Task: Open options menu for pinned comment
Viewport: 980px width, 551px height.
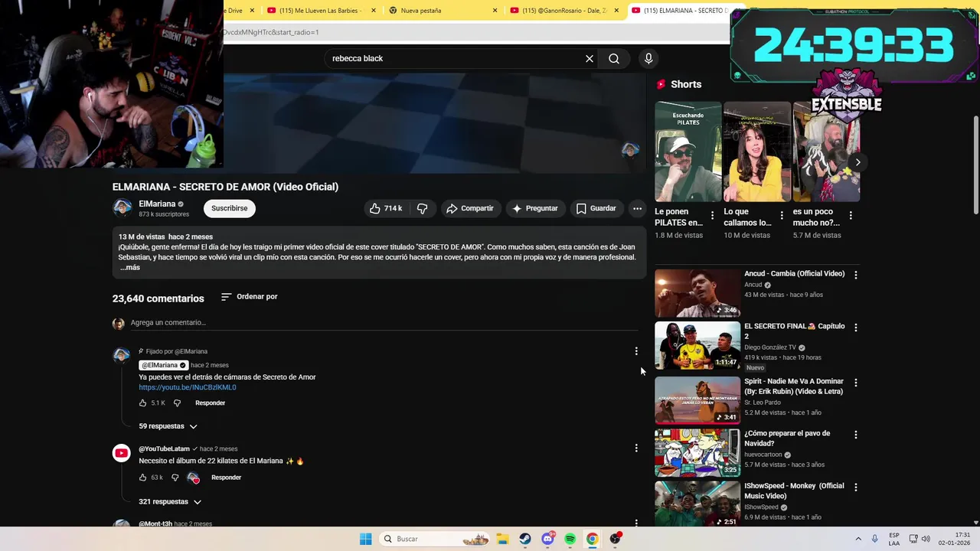Action: tap(636, 351)
